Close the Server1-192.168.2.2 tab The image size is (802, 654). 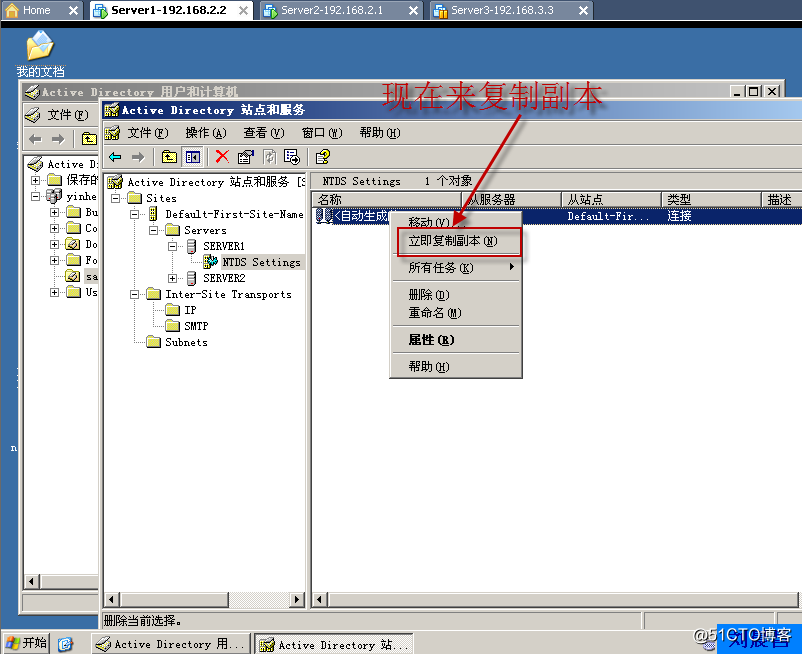pyautogui.click(x=243, y=10)
